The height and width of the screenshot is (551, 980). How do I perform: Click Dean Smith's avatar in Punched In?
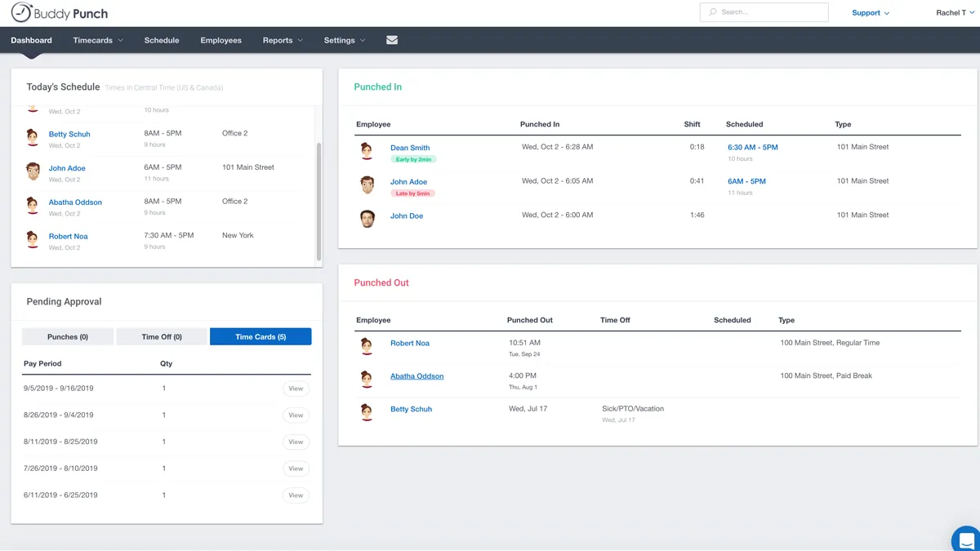(367, 151)
